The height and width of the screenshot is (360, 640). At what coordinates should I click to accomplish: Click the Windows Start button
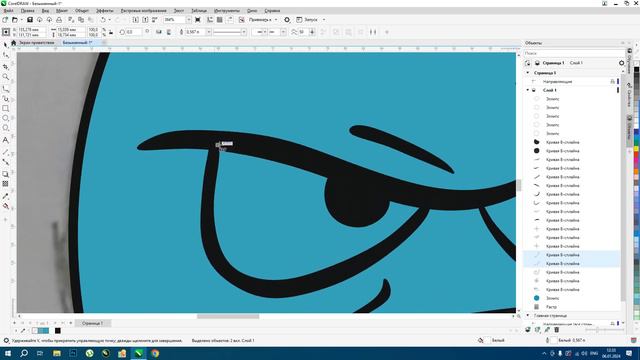tap(7, 353)
